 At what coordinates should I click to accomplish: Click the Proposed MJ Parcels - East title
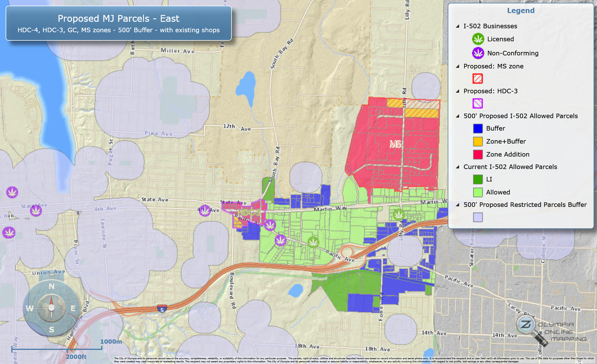pos(118,19)
